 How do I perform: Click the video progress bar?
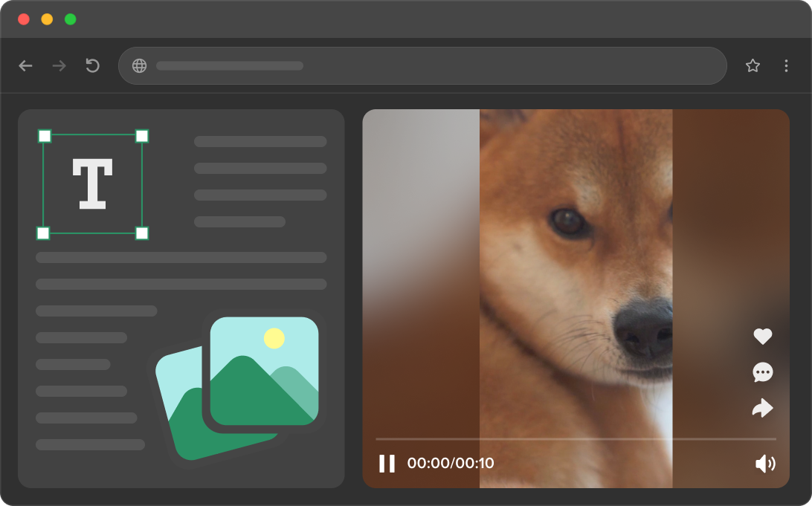pos(576,439)
